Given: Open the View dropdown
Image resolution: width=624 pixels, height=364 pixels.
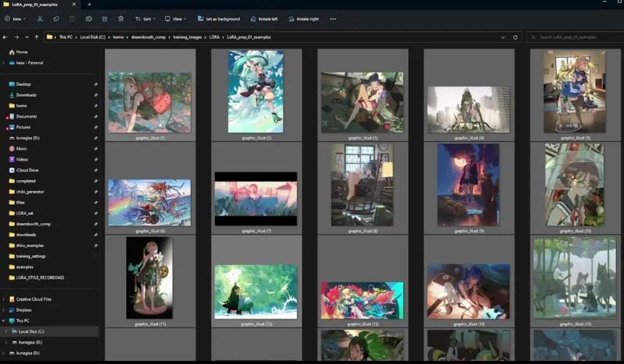Looking at the screenshot, I should tap(175, 19).
